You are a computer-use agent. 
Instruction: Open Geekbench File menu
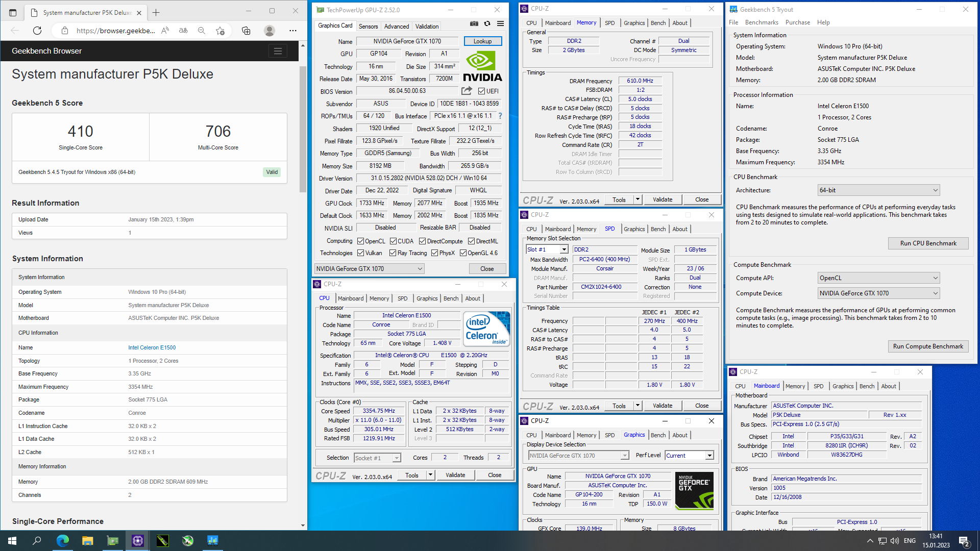click(x=733, y=22)
